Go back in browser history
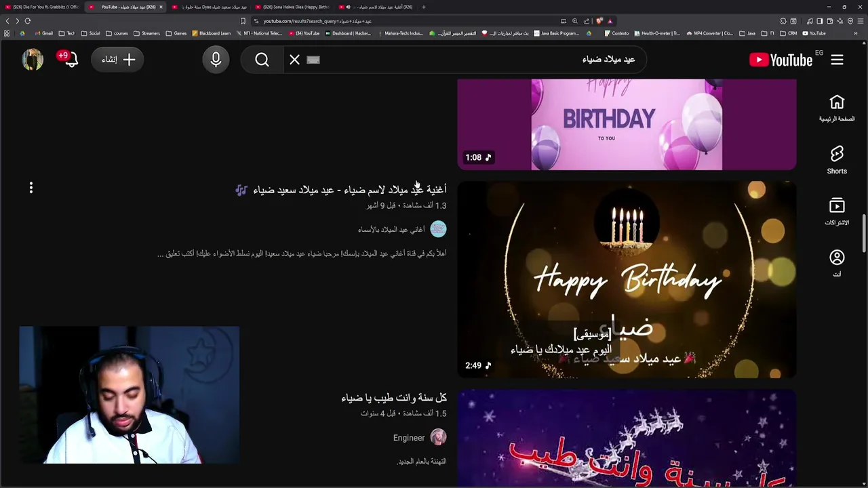 [x=7, y=21]
